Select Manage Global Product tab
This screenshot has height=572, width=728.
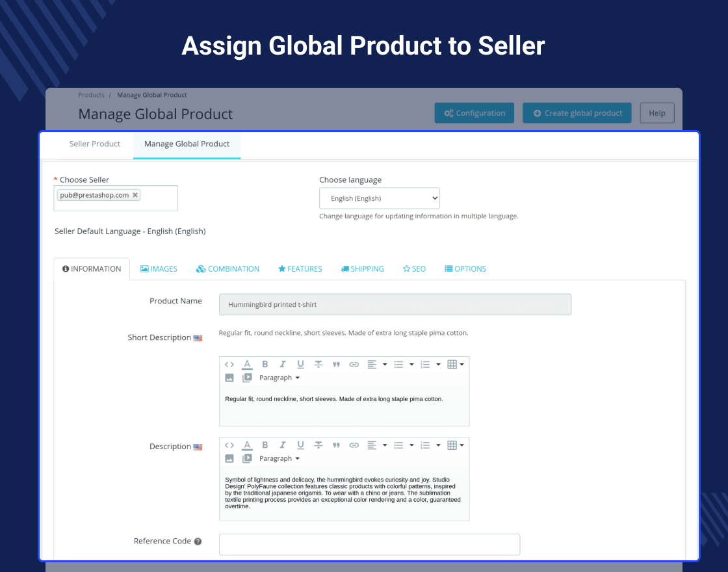[187, 144]
